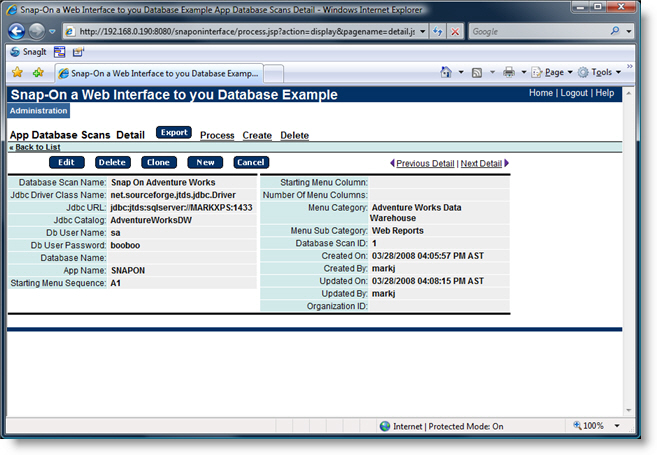The width and height of the screenshot is (657, 455).
Task: Click the purple Previous arrow icon
Action: coord(392,163)
